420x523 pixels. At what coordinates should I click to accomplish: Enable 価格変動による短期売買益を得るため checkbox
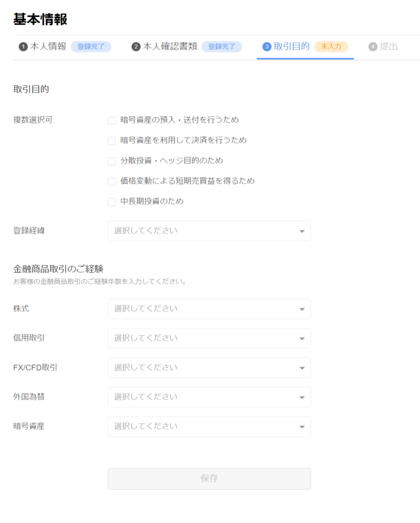coord(112,181)
